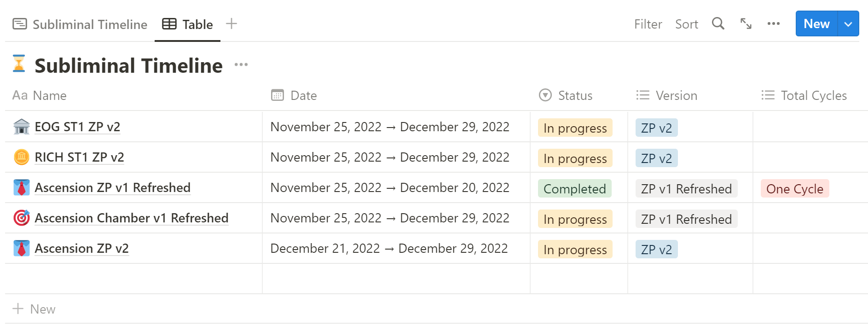Click the target icon of Ascension Chamber row
Image resolution: width=868 pixels, height=326 pixels.
click(22, 218)
